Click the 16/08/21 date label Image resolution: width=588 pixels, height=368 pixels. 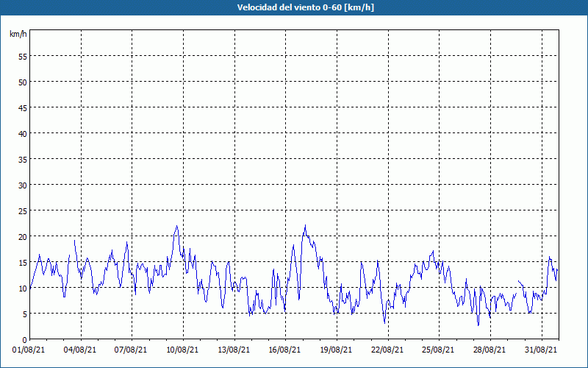[284, 350]
